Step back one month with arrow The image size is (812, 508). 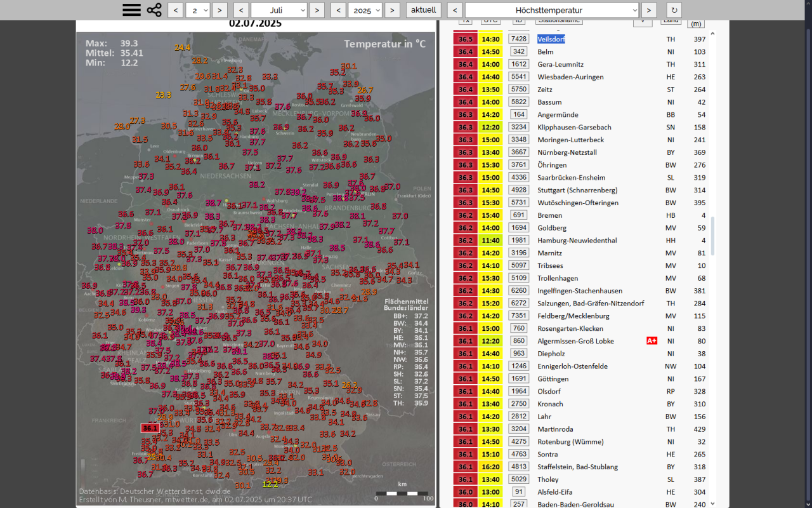[x=241, y=10]
